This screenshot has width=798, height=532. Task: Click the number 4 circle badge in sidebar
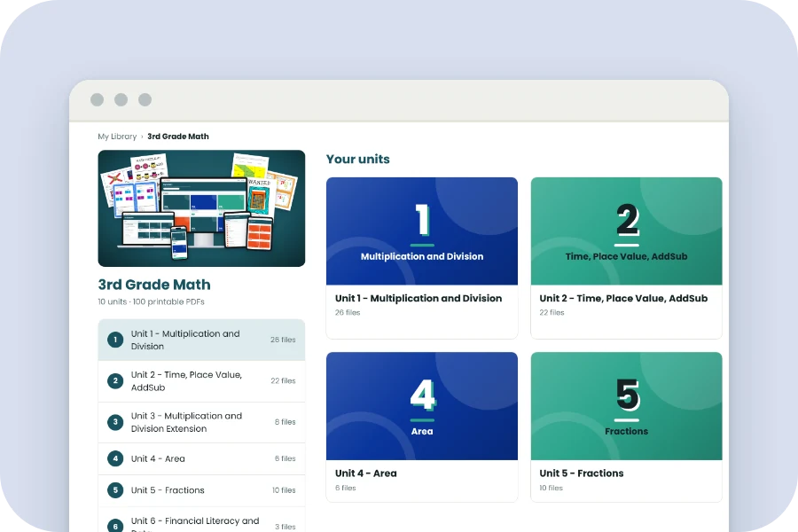(115, 458)
